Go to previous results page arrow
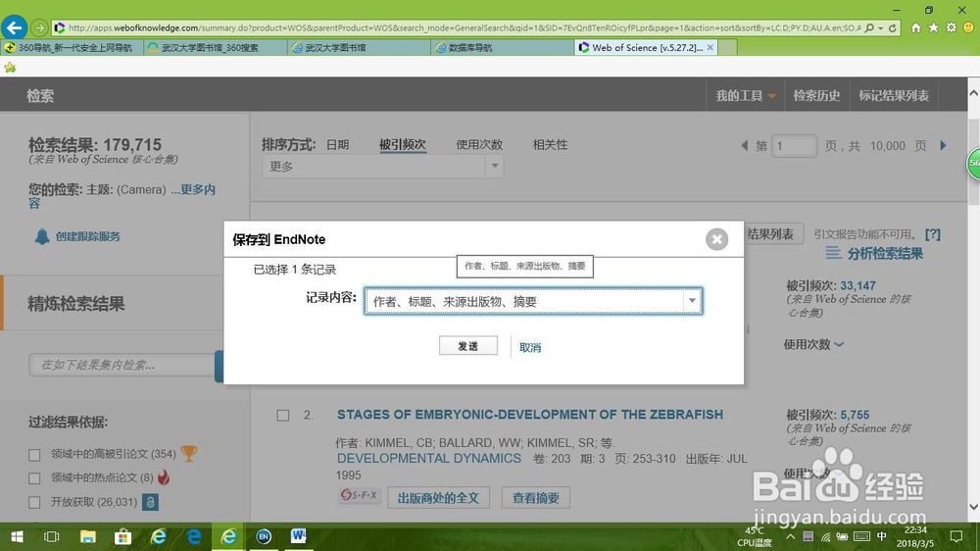980x551 pixels. 744,145
